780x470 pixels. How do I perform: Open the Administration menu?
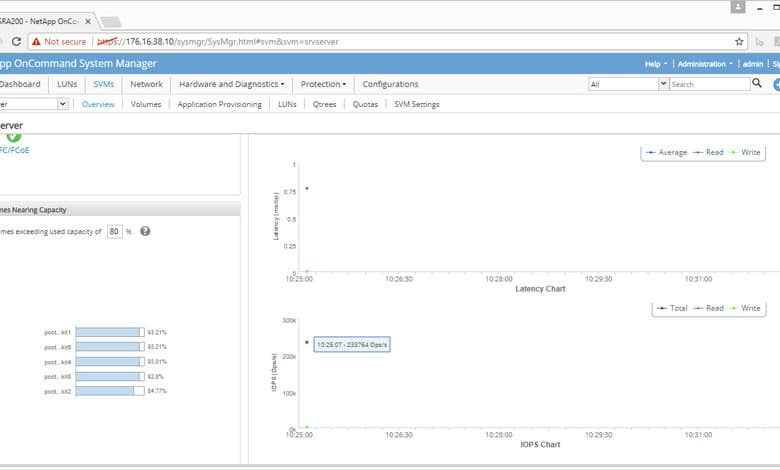pos(705,64)
